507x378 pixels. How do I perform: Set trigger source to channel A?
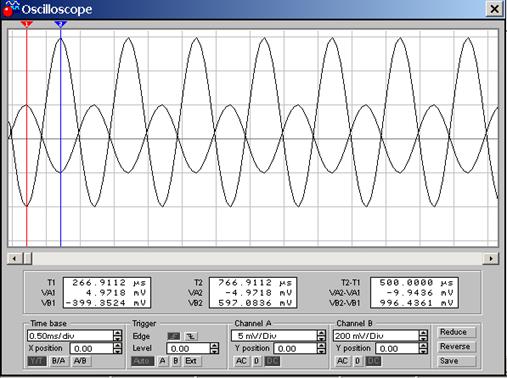click(162, 361)
